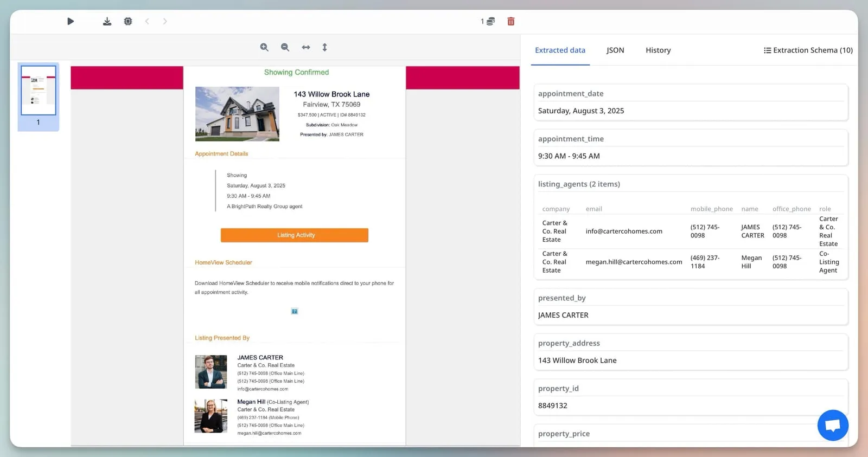Fit document to height

324,48
